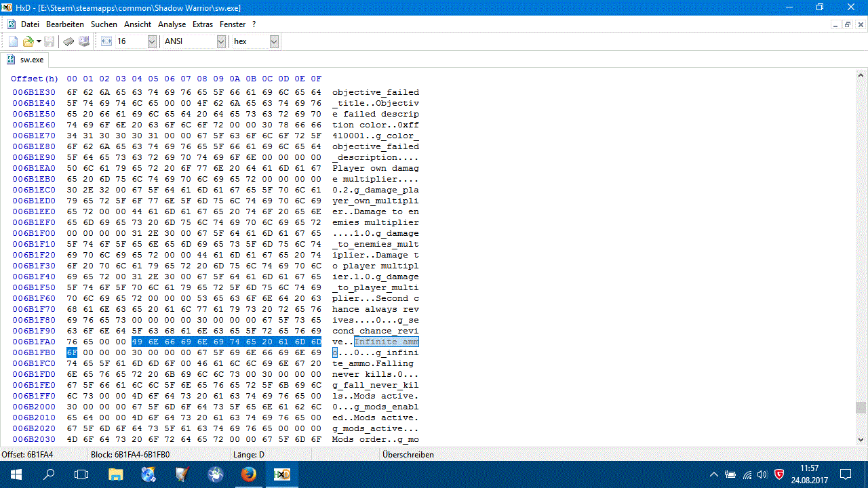Image resolution: width=868 pixels, height=488 pixels.
Task: Open the colorful pencil app on the taskbar
Action: [182, 474]
